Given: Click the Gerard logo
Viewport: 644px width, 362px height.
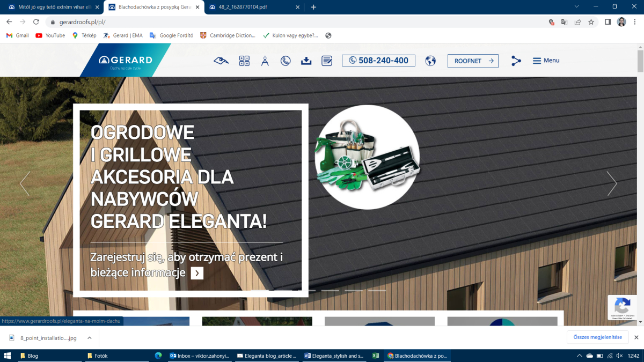Looking at the screenshot, I should click(126, 60).
